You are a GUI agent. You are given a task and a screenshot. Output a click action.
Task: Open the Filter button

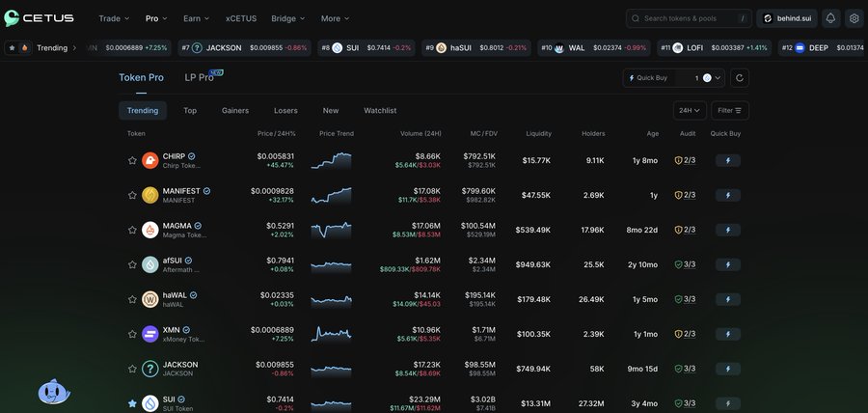[730, 111]
